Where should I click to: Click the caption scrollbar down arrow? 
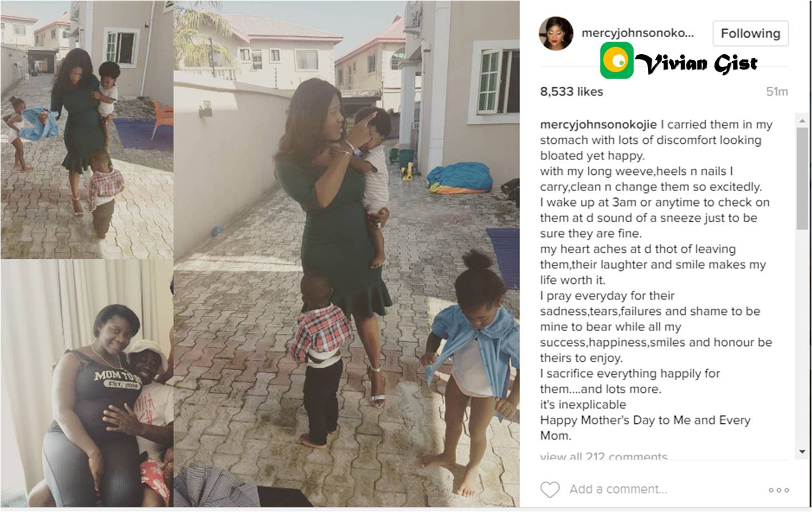pyautogui.click(x=802, y=452)
